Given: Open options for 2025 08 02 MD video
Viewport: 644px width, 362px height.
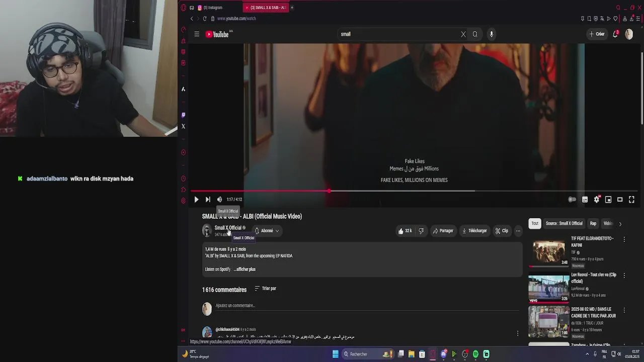Looking at the screenshot, I should click(x=624, y=310).
